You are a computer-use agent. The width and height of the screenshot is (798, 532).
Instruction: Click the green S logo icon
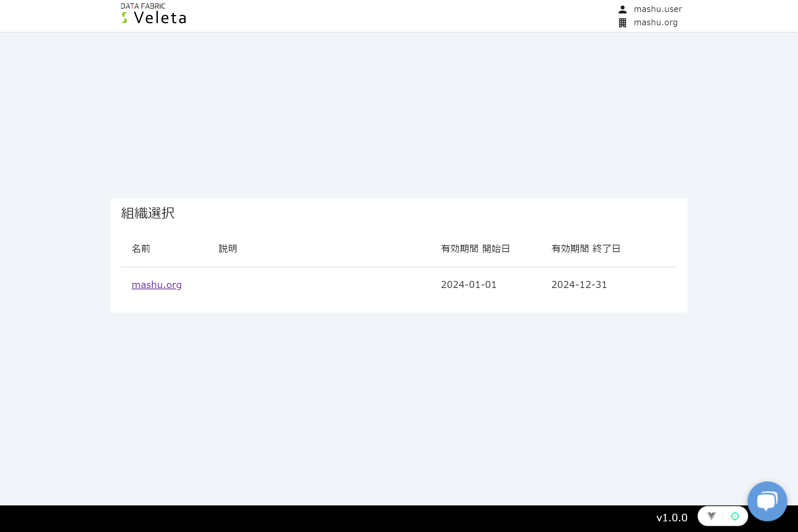(x=124, y=18)
